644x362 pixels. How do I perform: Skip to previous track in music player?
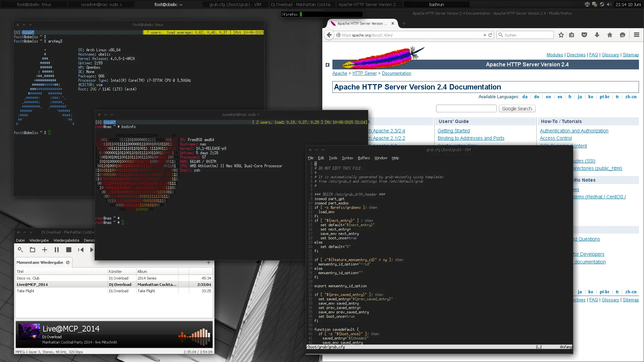[80, 250]
